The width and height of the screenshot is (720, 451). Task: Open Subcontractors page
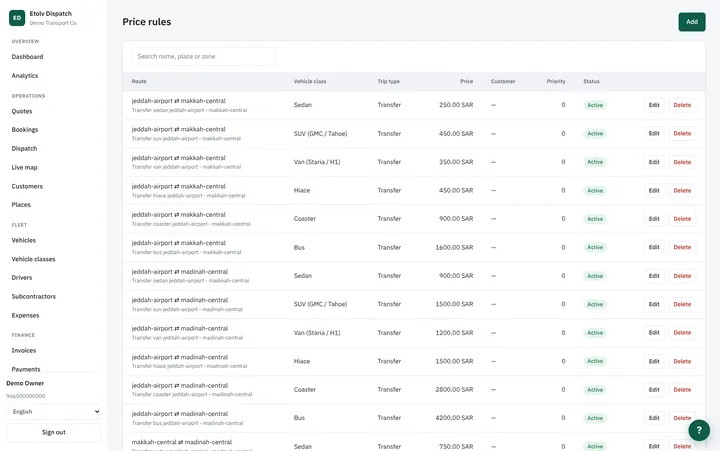[x=34, y=297]
